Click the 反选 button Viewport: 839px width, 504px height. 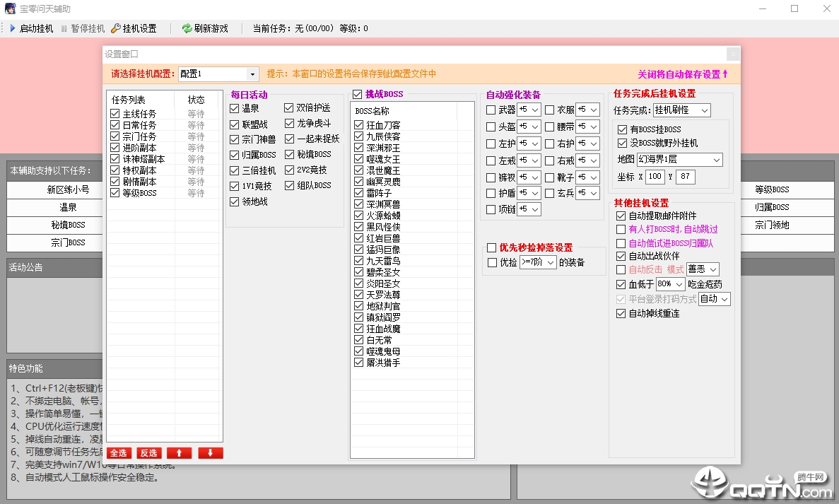coord(148,453)
